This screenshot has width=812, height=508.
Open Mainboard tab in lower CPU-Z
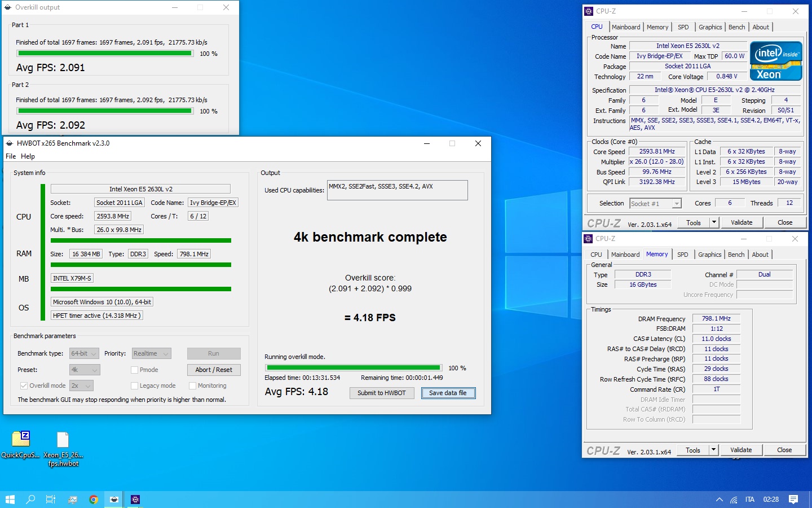pyautogui.click(x=625, y=255)
